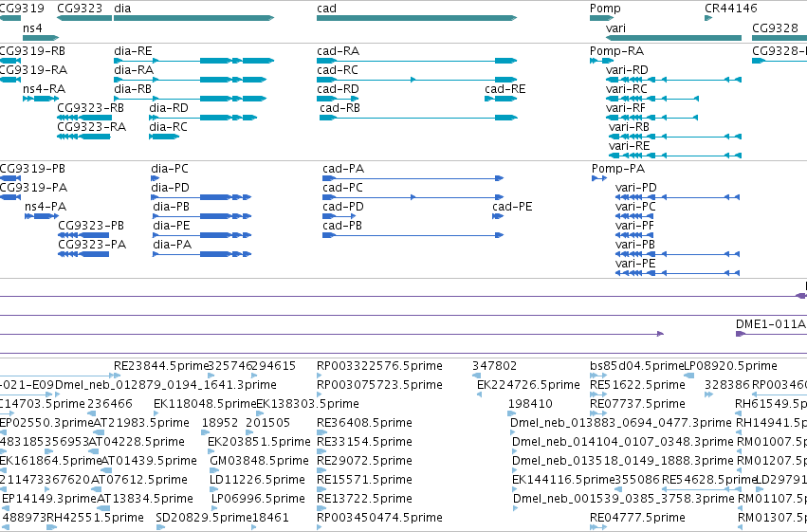This screenshot has width=807, height=532.
Task: Pick the cad-PC protein label
Action: click(342, 188)
